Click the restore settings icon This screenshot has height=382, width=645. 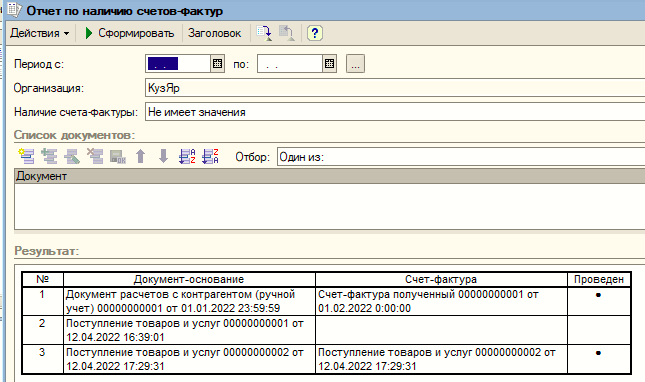pos(286,33)
